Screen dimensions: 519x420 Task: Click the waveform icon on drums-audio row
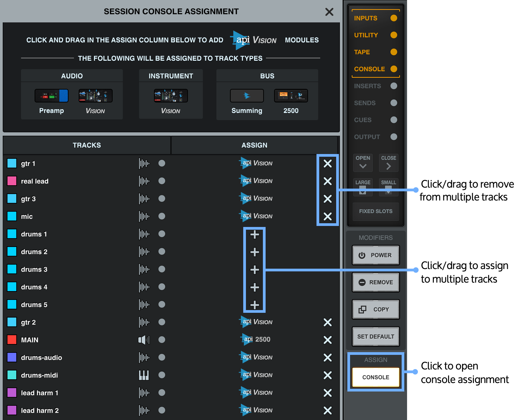(x=144, y=358)
